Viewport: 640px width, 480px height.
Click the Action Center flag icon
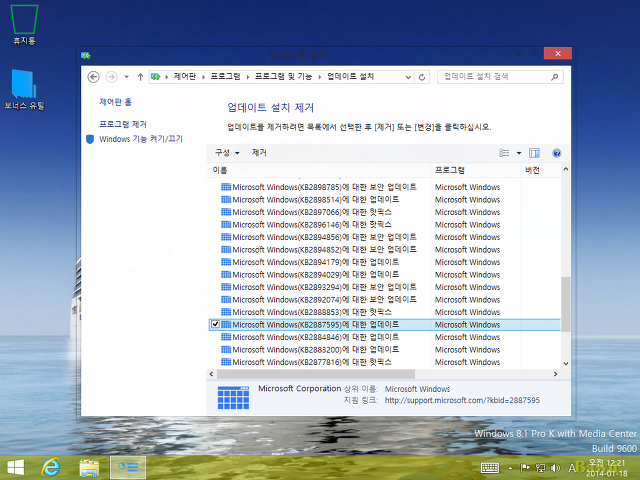point(525,468)
